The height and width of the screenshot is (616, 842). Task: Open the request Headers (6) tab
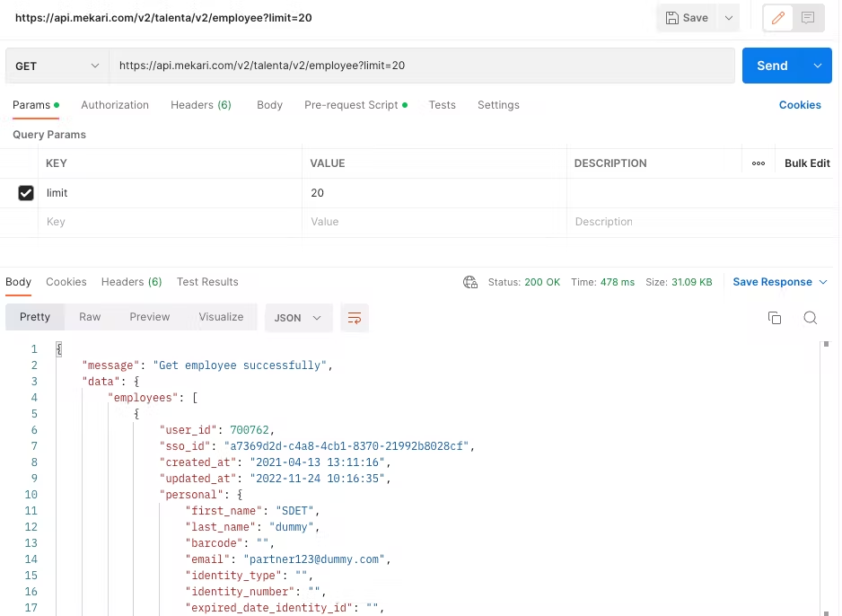201,105
